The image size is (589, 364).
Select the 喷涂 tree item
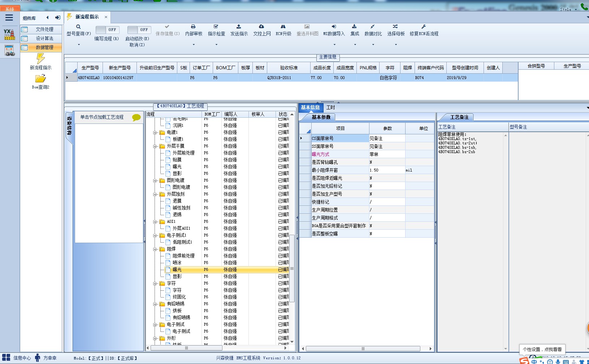[x=177, y=263]
